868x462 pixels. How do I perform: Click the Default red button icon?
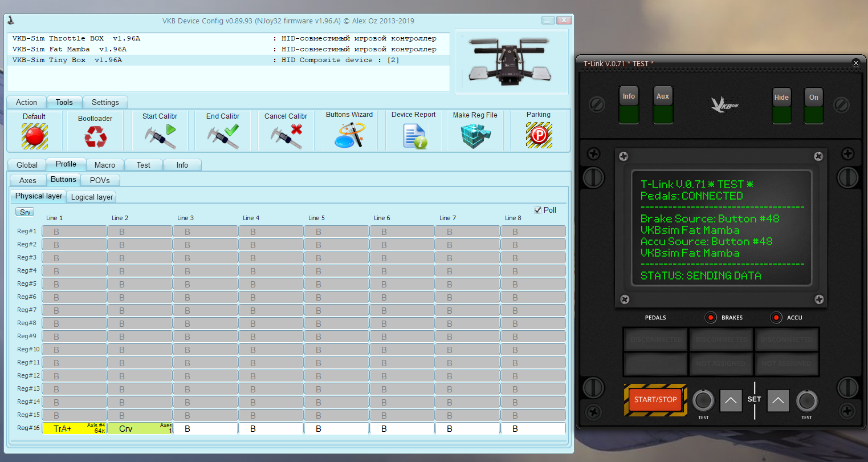coord(35,136)
